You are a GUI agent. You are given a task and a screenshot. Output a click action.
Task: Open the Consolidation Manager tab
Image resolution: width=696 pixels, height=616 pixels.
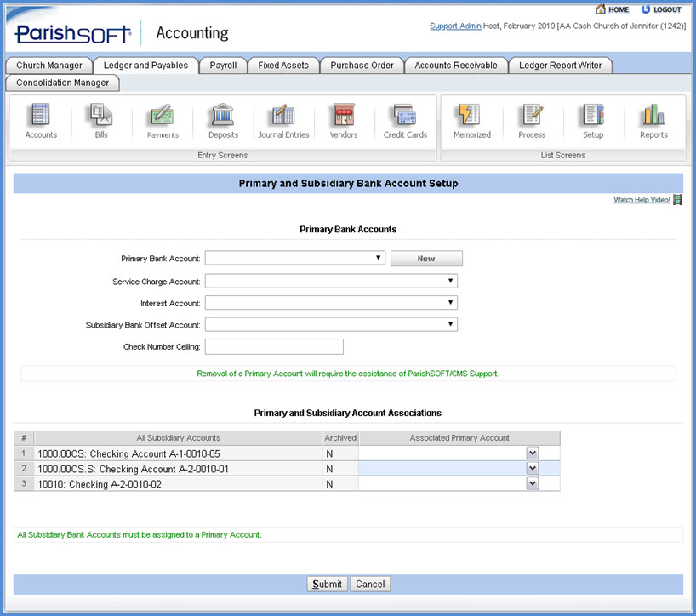(x=63, y=83)
